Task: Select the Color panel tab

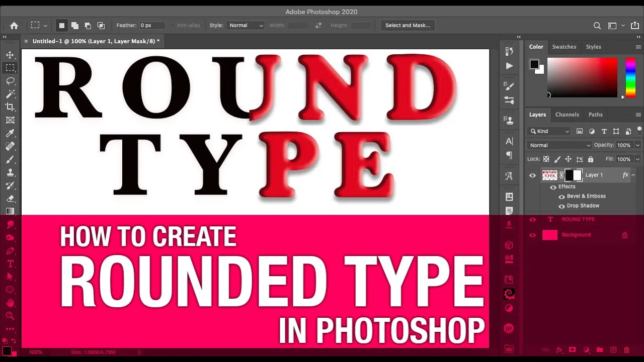Action: click(x=536, y=47)
